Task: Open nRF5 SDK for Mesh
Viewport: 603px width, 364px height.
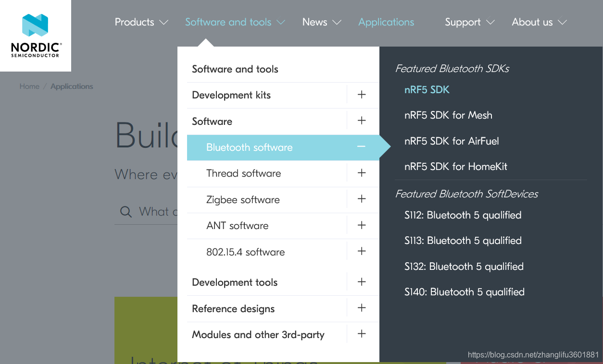Action: [x=448, y=115]
